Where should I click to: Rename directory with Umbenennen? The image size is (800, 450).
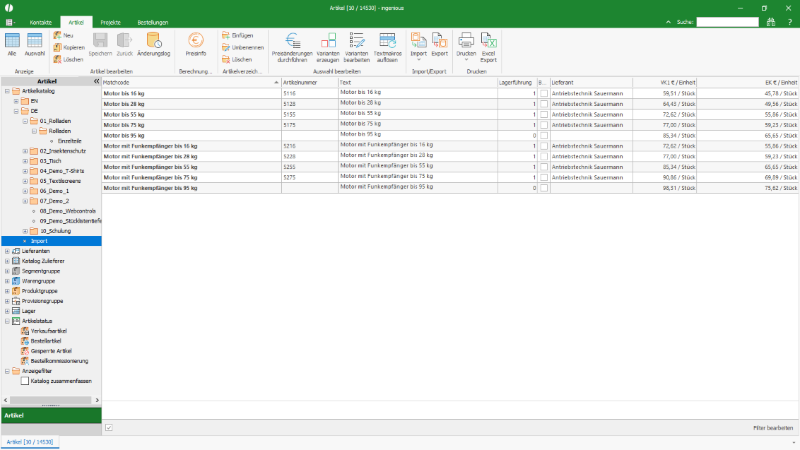[243, 47]
